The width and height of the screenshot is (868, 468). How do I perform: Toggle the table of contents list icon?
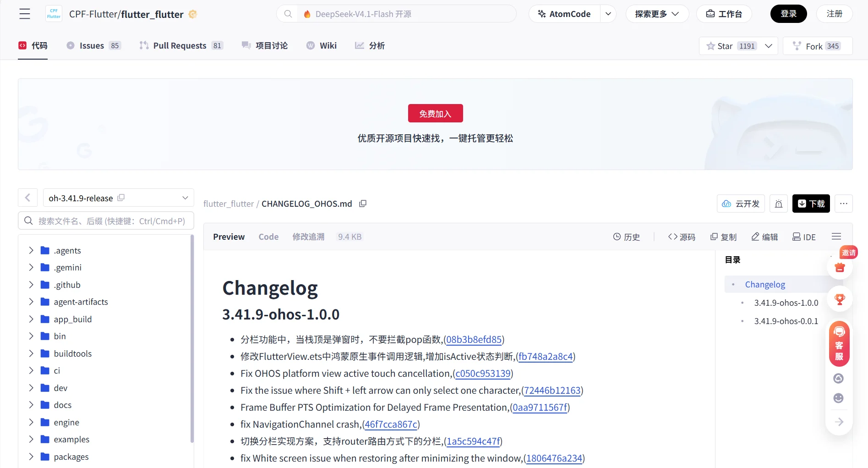[x=836, y=237]
